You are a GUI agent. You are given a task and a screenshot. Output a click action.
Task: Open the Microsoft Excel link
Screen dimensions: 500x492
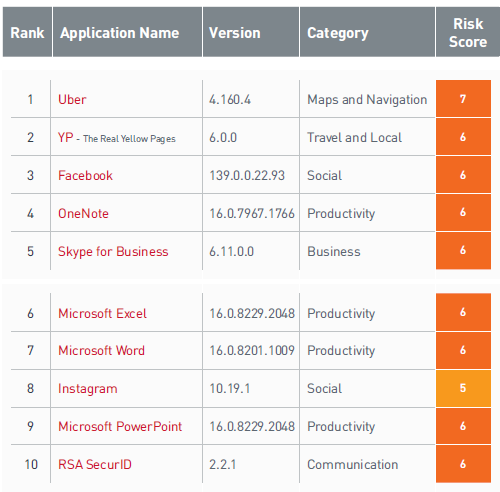click(x=102, y=313)
